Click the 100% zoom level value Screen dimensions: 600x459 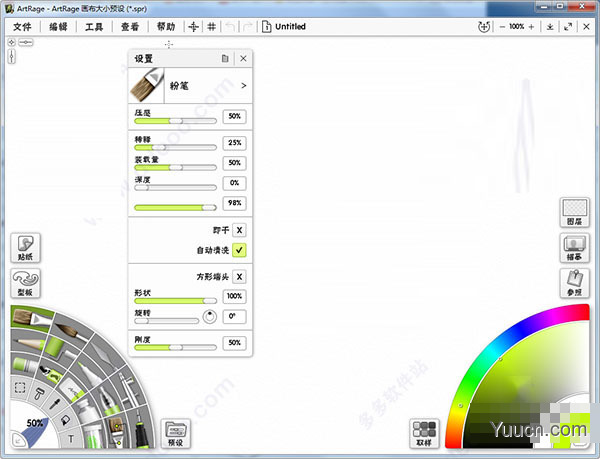[x=517, y=27]
